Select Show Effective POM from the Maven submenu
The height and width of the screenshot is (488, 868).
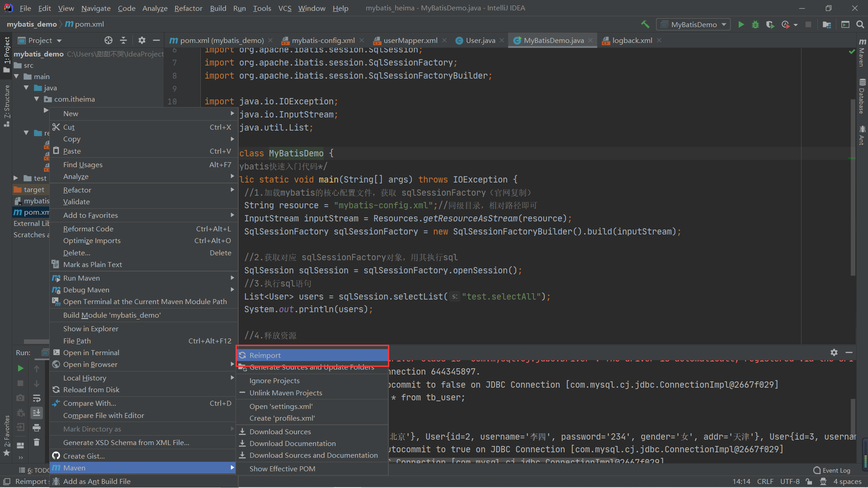pos(282,469)
